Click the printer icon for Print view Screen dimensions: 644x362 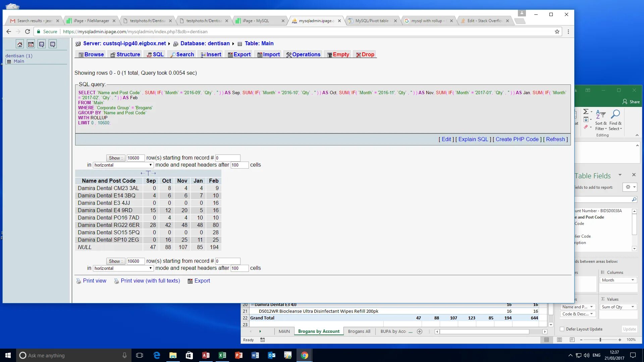[x=78, y=281]
